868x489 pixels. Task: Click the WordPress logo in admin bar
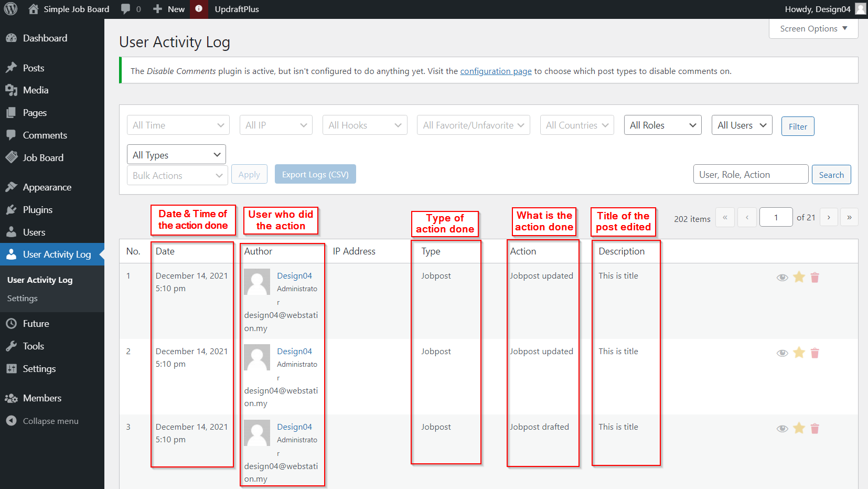coord(10,9)
